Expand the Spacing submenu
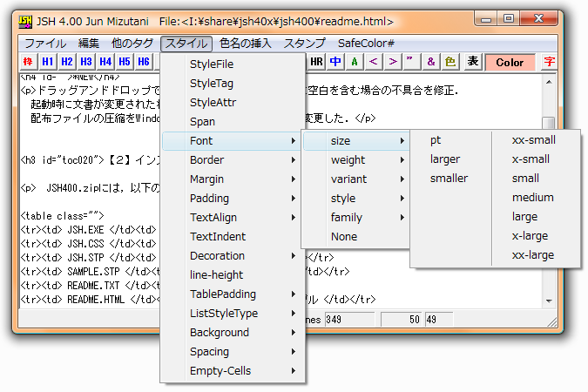Screen dimensions: 588x392 click(x=233, y=351)
